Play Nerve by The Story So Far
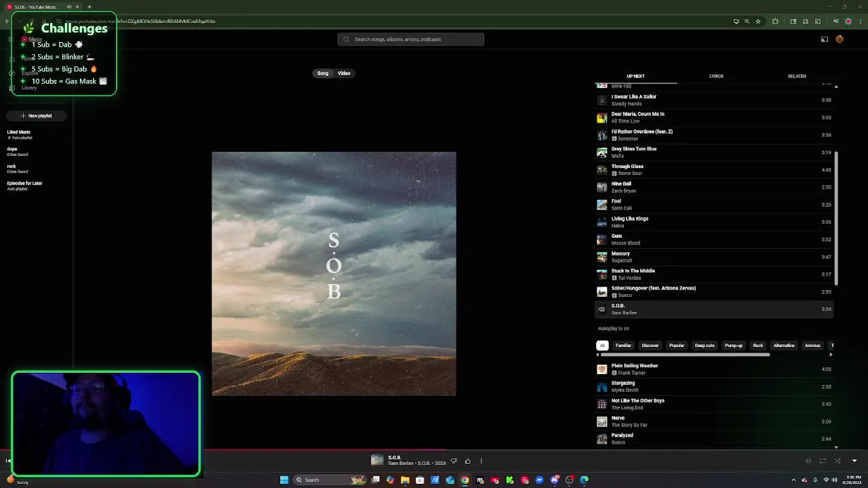The width and height of the screenshot is (868, 488). 714,422
